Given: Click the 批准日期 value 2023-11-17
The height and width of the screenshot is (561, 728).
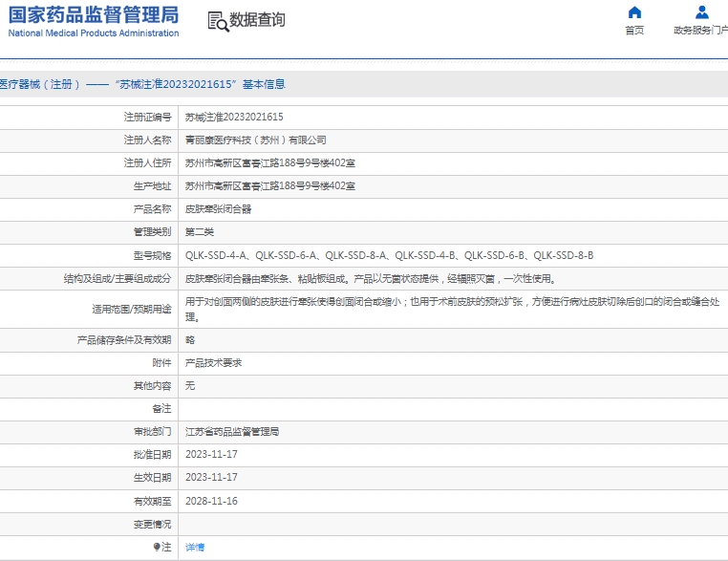Looking at the screenshot, I should coord(211,454).
